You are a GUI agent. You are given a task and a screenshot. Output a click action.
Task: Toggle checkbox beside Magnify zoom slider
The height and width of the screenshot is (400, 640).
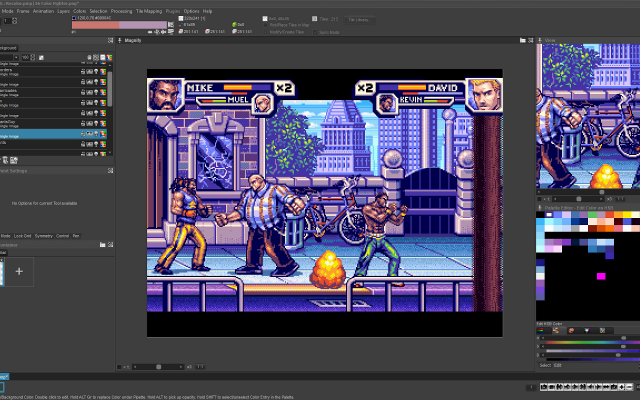(x=119, y=367)
